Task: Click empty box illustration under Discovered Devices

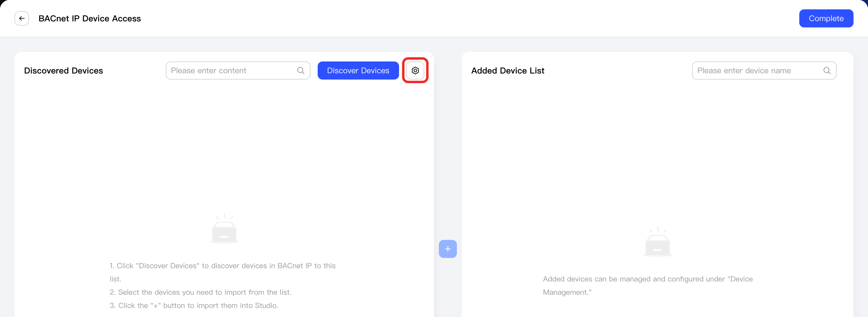Action: pos(224,228)
